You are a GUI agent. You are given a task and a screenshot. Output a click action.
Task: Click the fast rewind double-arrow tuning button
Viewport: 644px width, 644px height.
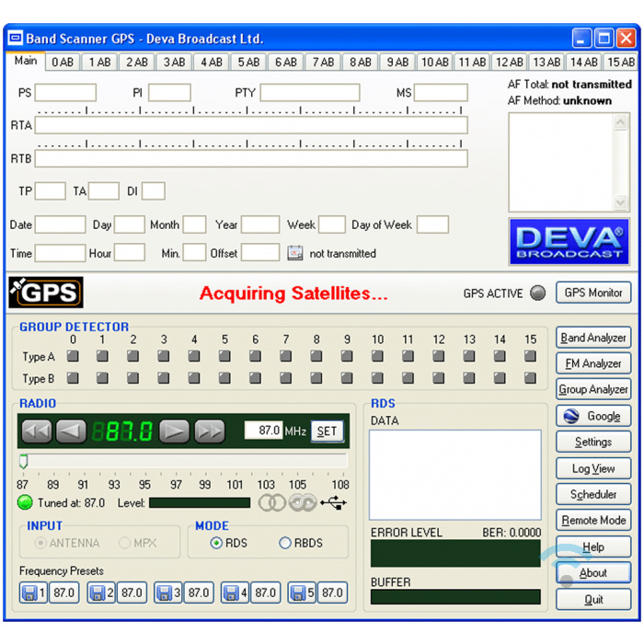click(36, 431)
